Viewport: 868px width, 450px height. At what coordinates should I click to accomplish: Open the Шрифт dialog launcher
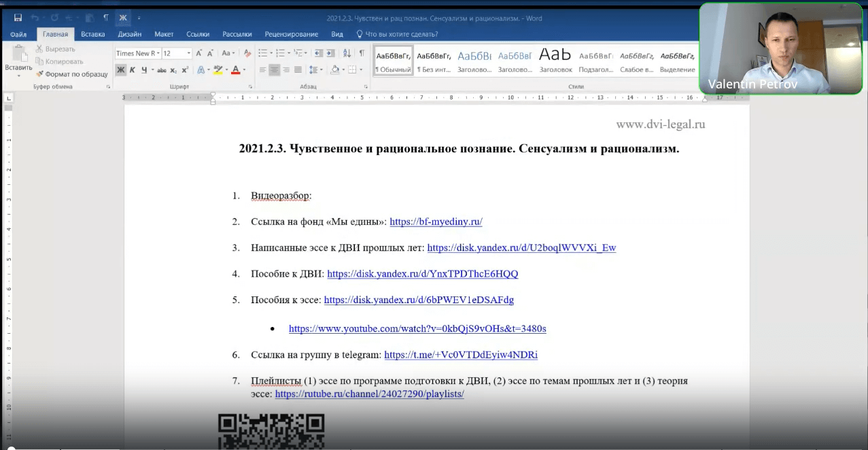[250, 87]
